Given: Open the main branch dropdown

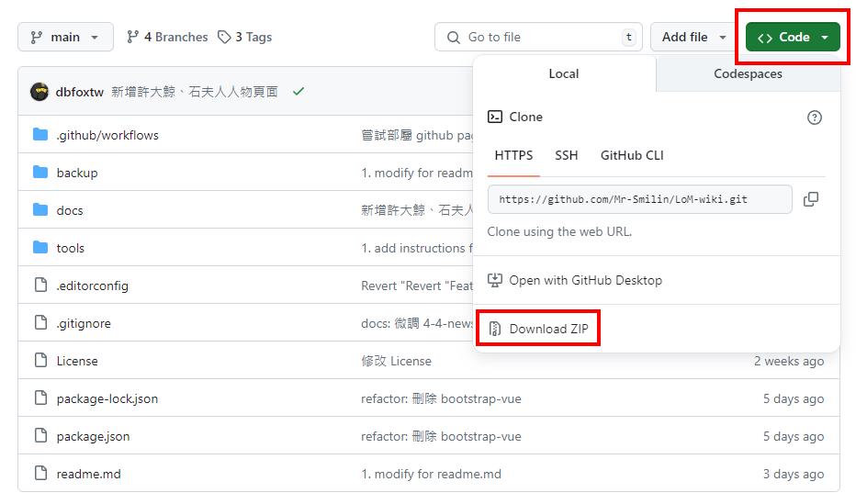Looking at the screenshot, I should point(65,38).
